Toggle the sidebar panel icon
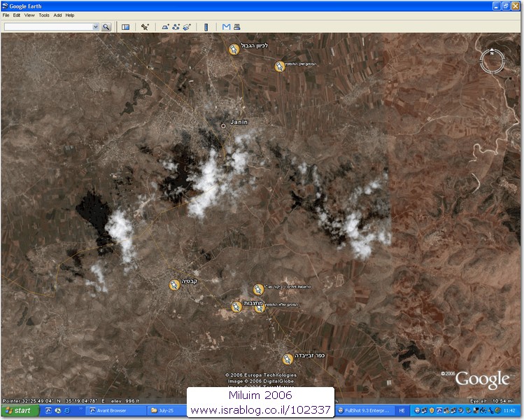Image resolution: width=524 pixels, height=420 pixels. (126, 27)
